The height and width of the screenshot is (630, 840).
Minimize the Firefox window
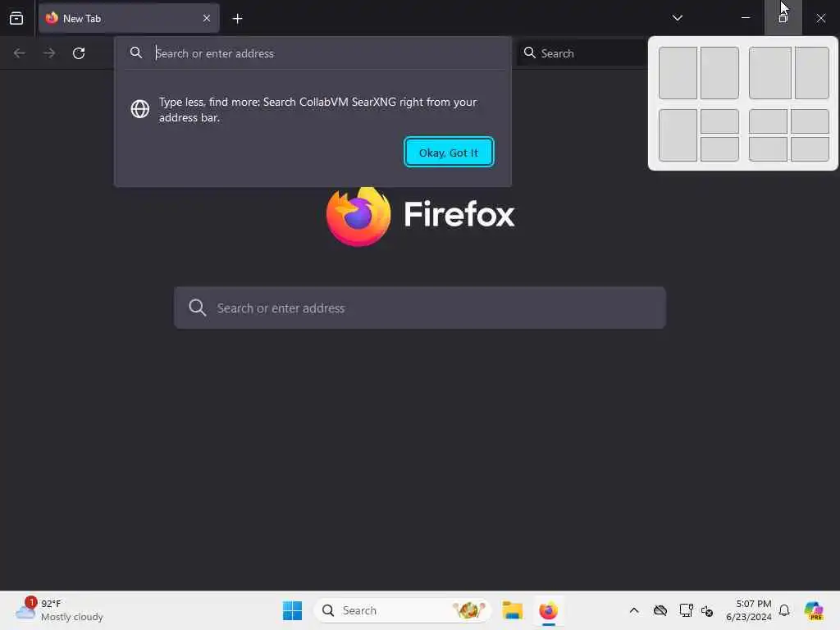pos(745,18)
